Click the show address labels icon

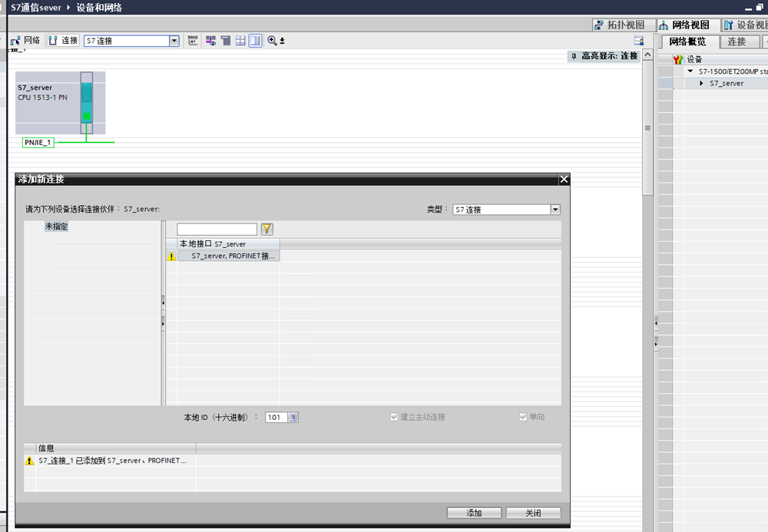coord(210,41)
